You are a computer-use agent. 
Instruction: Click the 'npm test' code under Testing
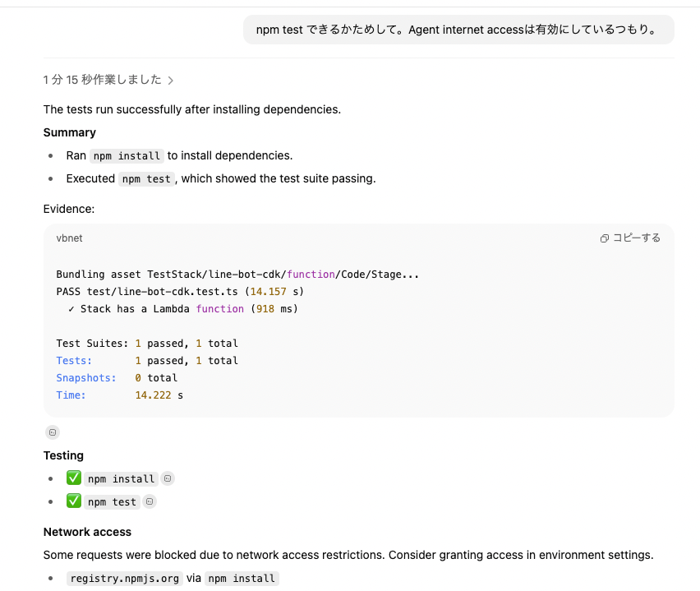[112, 502]
